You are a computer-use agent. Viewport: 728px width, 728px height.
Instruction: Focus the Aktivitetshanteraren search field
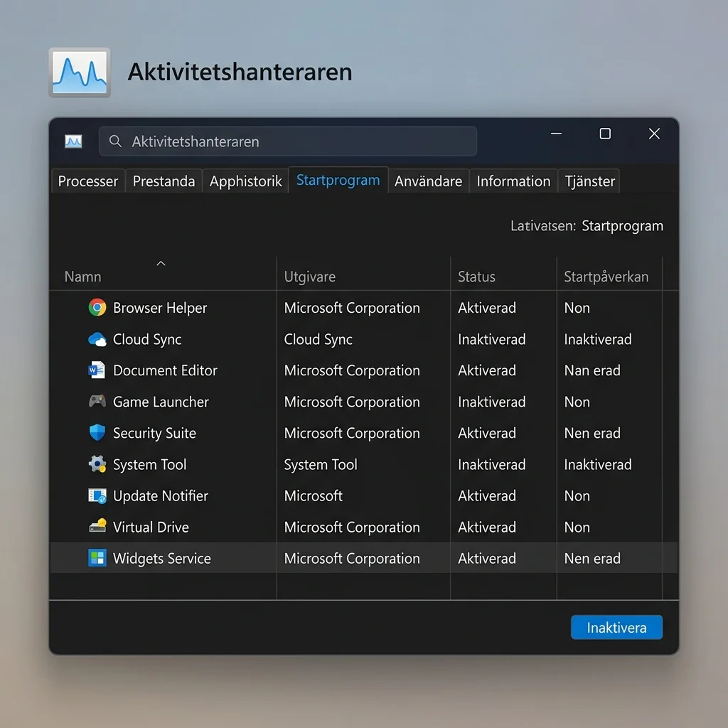[288, 141]
